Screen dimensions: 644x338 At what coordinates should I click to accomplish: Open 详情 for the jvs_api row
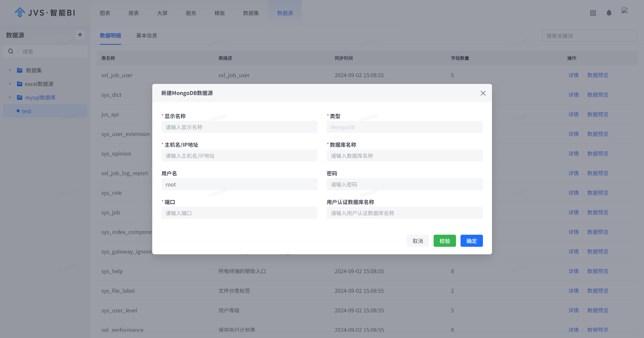coord(573,114)
